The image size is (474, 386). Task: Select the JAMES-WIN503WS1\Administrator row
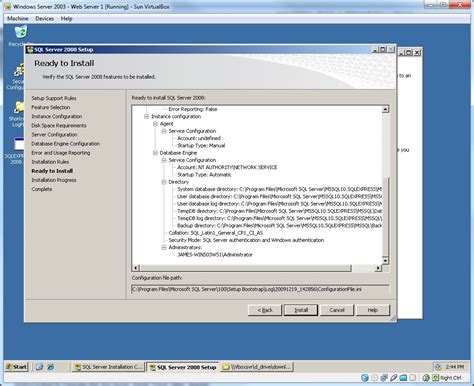pyautogui.click(x=215, y=255)
